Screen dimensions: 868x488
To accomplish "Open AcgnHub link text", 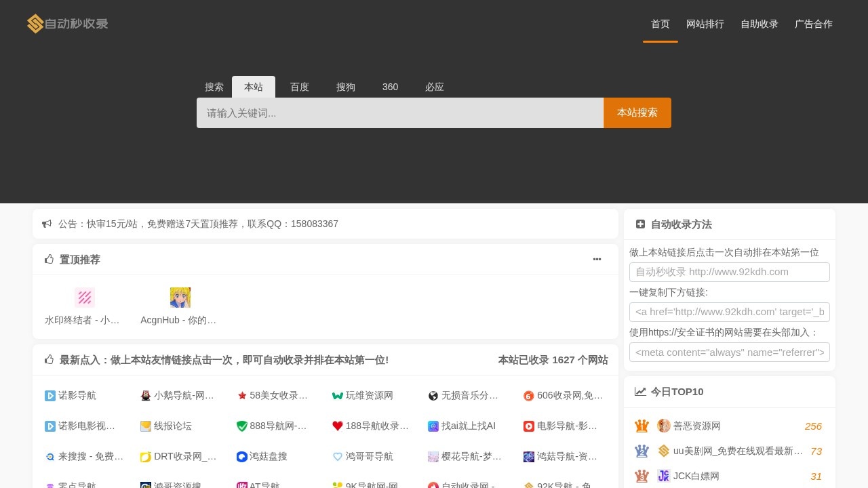I will coord(178,320).
